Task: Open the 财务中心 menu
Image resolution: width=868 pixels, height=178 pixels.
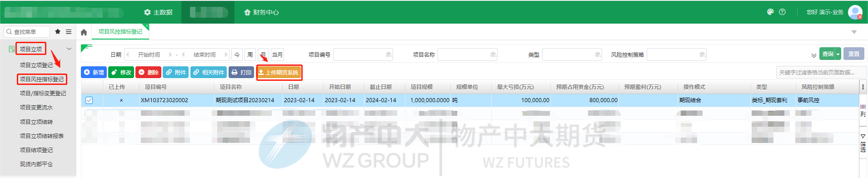Action: coord(261,12)
